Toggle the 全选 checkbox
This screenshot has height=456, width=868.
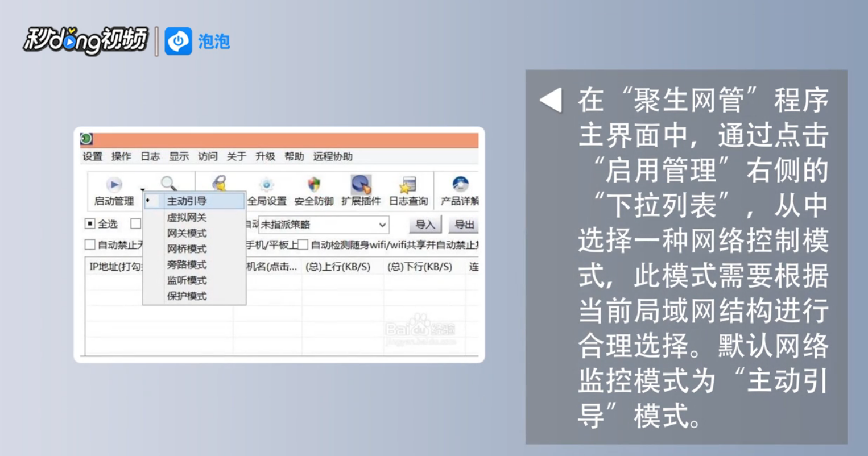pos(90,223)
